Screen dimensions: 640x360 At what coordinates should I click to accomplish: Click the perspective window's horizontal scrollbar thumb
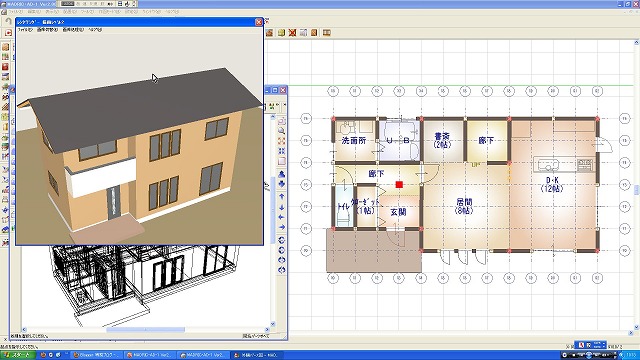point(145,329)
